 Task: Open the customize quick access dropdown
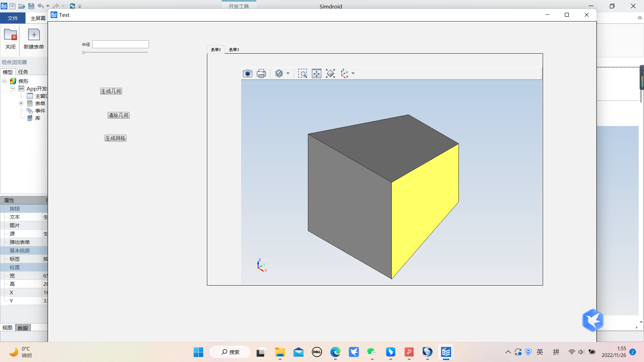coord(80,6)
